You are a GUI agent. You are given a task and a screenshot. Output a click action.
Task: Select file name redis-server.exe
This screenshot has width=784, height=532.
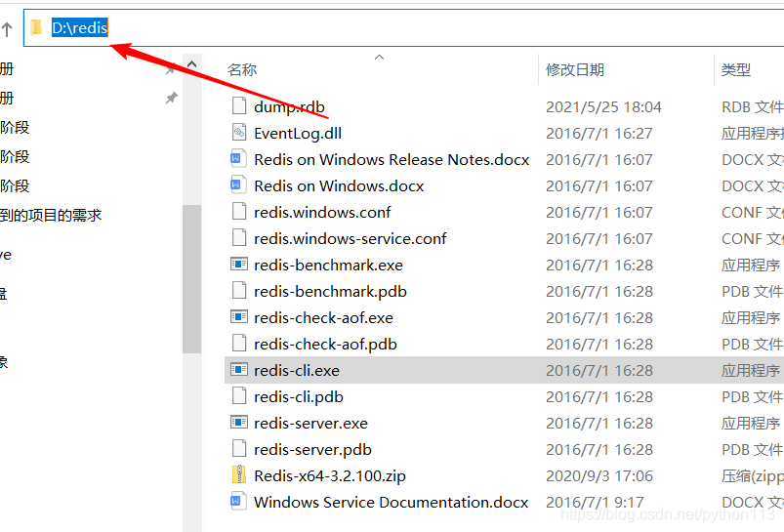[311, 424]
